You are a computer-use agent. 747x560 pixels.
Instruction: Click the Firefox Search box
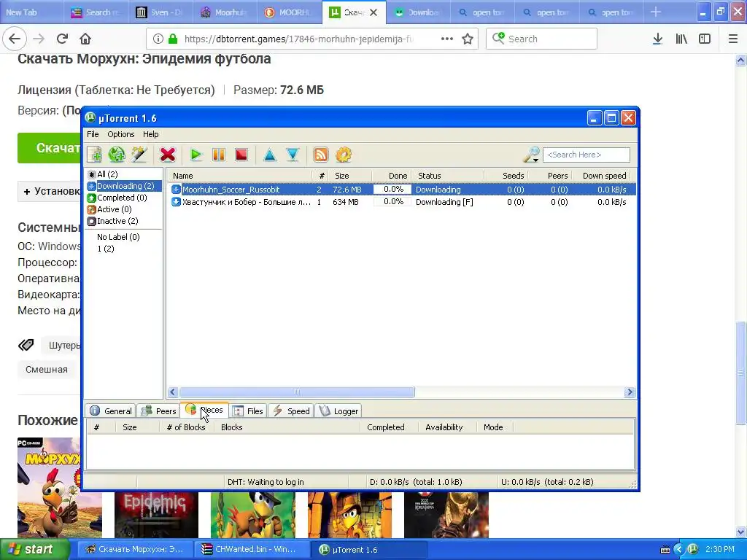542,39
